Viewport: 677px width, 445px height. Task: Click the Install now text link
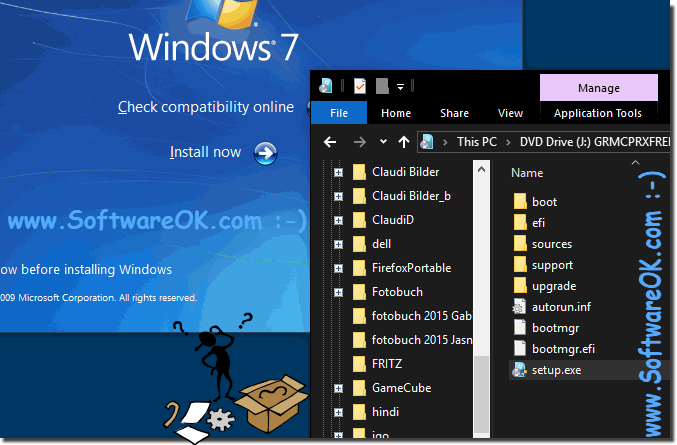click(205, 152)
